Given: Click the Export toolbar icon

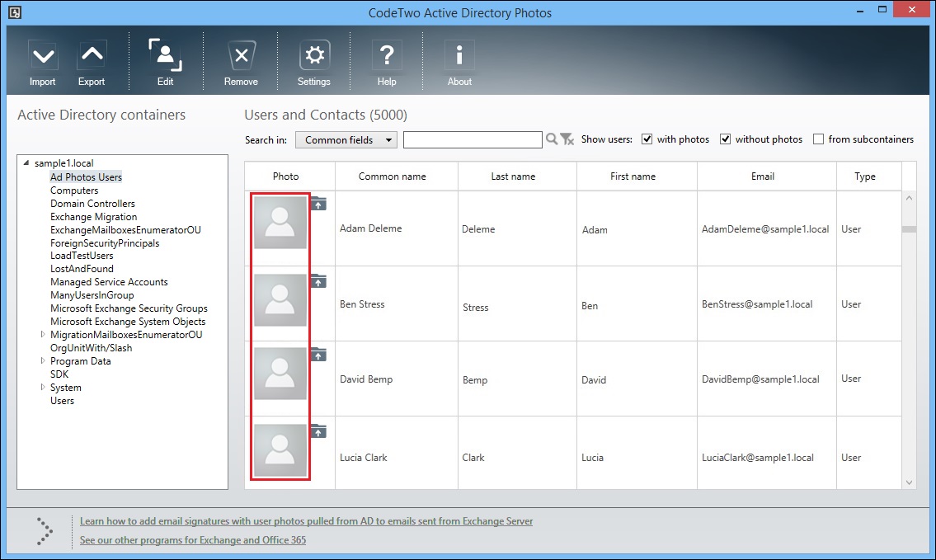Looking at the screenshot, I should pyautogui.click(x=92, y=62).
